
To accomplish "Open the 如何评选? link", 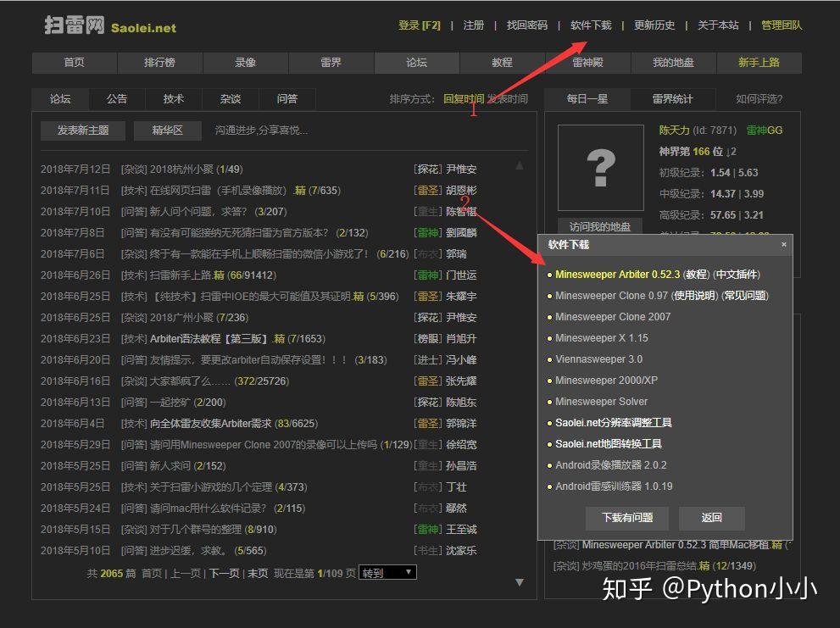I will [x=759, y=99].
